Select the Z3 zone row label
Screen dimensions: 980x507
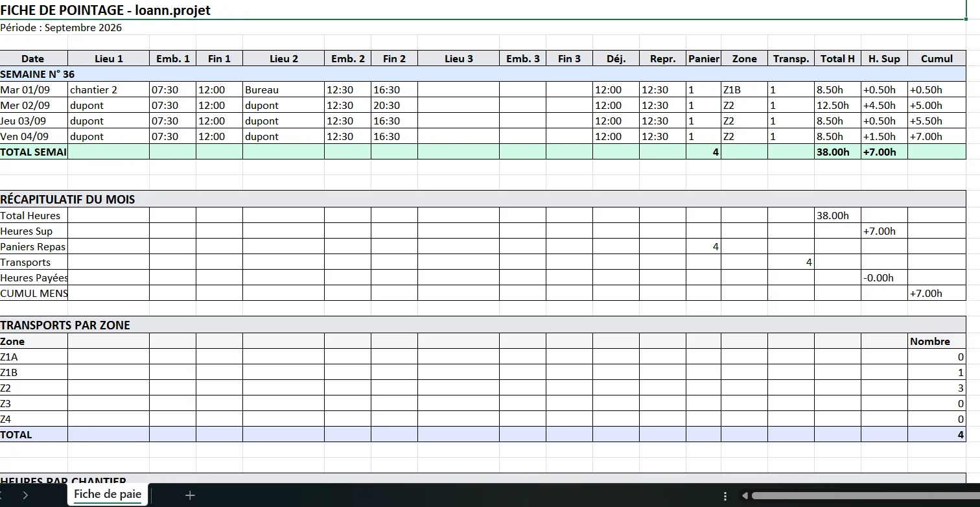click(34, 403)
